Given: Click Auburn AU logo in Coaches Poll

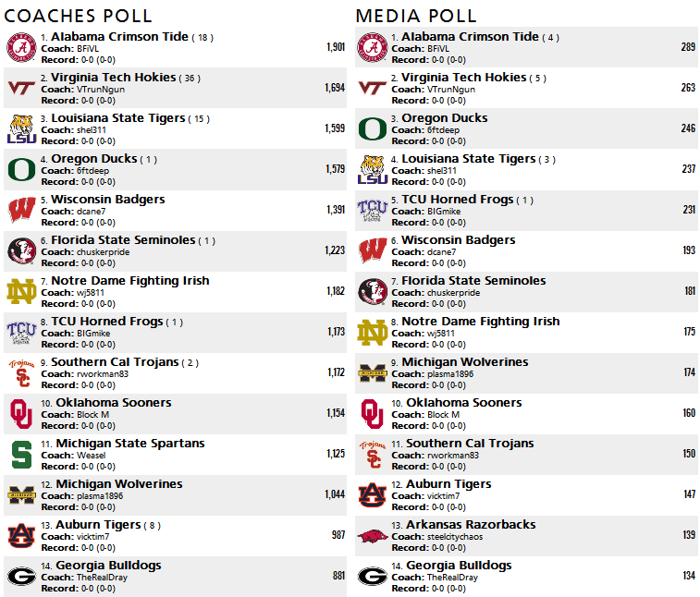Looking at the screenshot, I should click(21, 535).
